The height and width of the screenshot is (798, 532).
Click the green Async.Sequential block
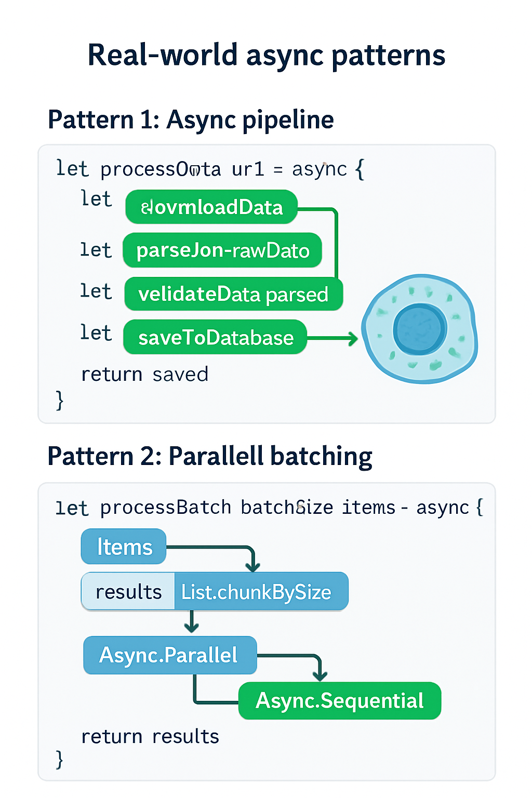[340, 701]
